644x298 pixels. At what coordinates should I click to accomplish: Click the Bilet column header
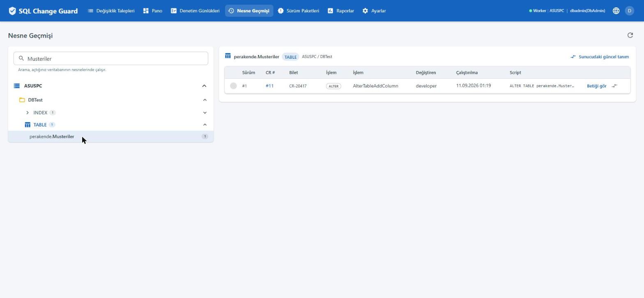coord(293,73)
